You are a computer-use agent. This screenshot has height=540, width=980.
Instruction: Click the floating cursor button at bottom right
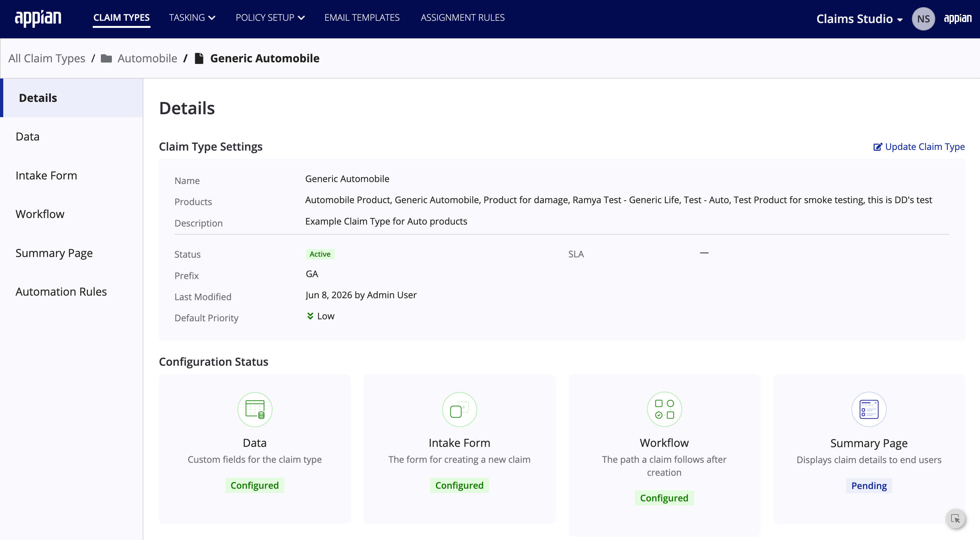tap(955, 518)
